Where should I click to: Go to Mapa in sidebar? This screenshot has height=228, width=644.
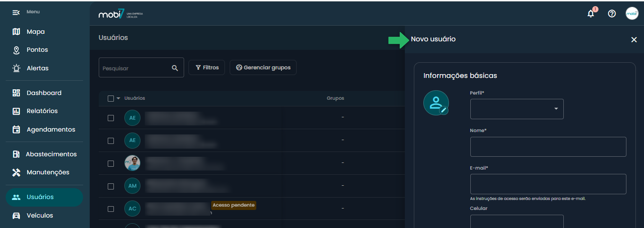36,32
